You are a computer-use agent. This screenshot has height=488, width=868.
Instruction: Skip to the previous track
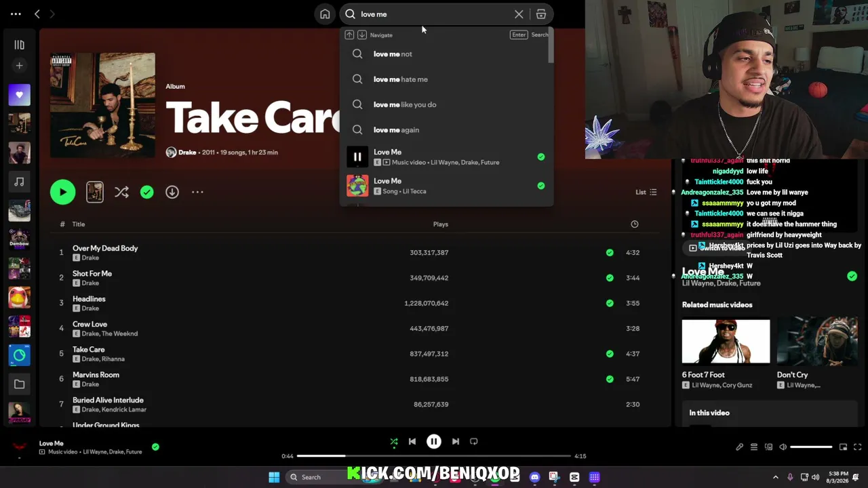[412, 442]
